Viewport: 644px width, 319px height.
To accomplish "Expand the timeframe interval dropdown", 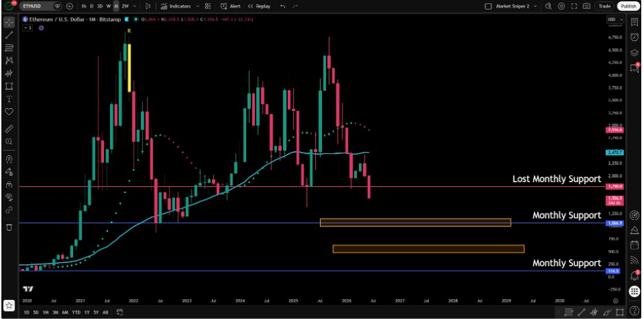I will (x=135, y=6).
